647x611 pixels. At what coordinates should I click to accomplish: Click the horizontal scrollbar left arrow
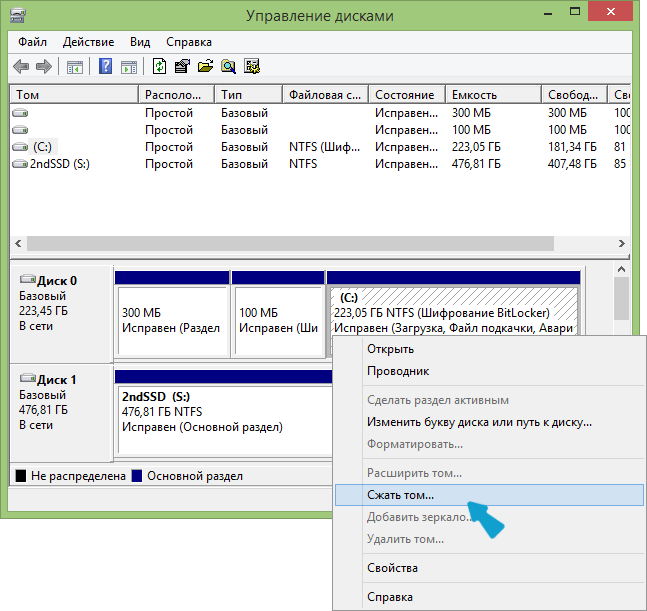click(18, 243)
